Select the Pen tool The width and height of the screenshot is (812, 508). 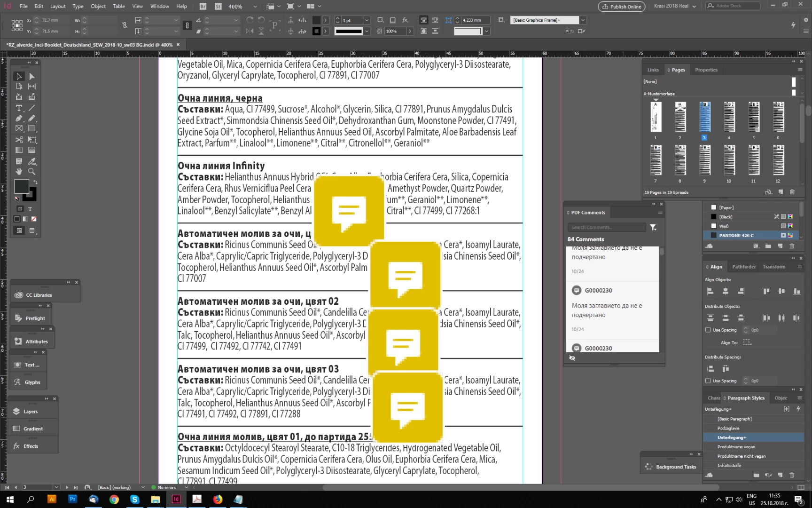click(19, 119)
